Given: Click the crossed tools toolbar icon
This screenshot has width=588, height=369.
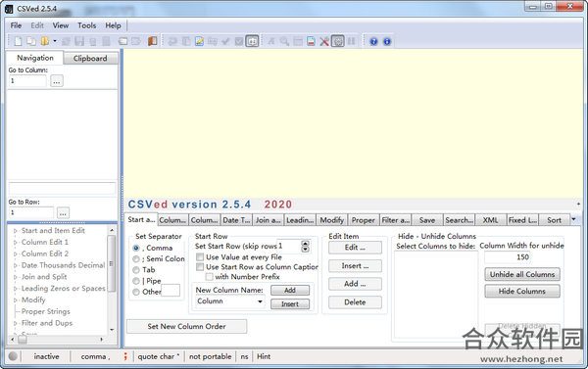Looking at the screenshot, I should click(x=324, y=41).
